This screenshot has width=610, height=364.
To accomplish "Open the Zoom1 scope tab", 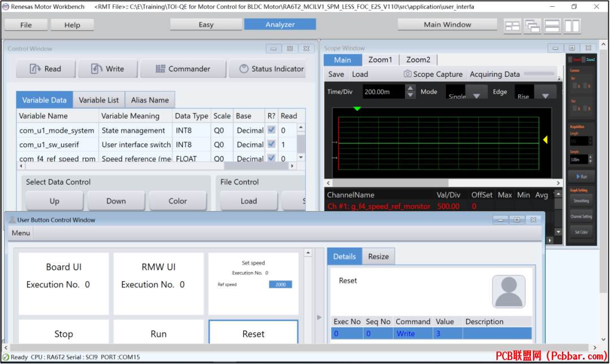I will click(380, 59).
